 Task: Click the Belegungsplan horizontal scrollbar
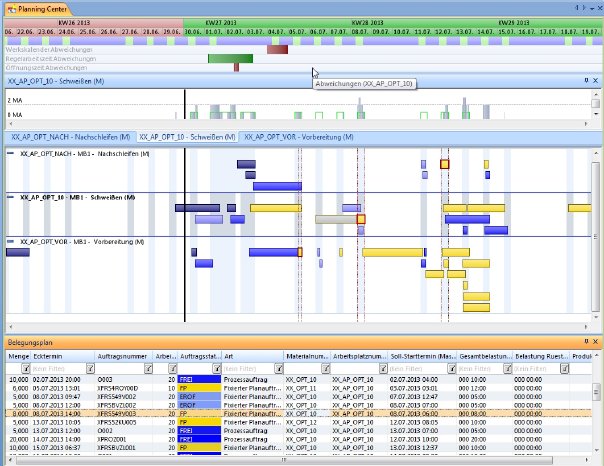point(284,460)
